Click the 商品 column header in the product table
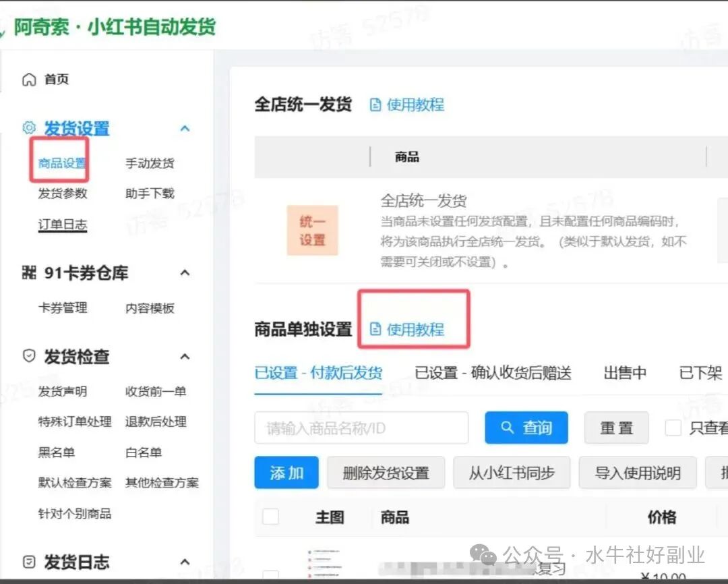The height and width of the screenshot is (584, 728). pyautogui.click(x=394, y=517)
